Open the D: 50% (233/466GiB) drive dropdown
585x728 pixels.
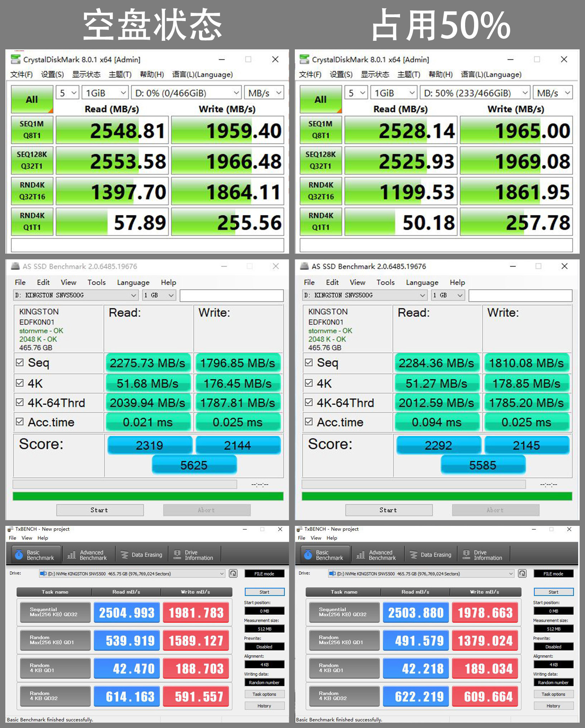[x=475, y=93]
